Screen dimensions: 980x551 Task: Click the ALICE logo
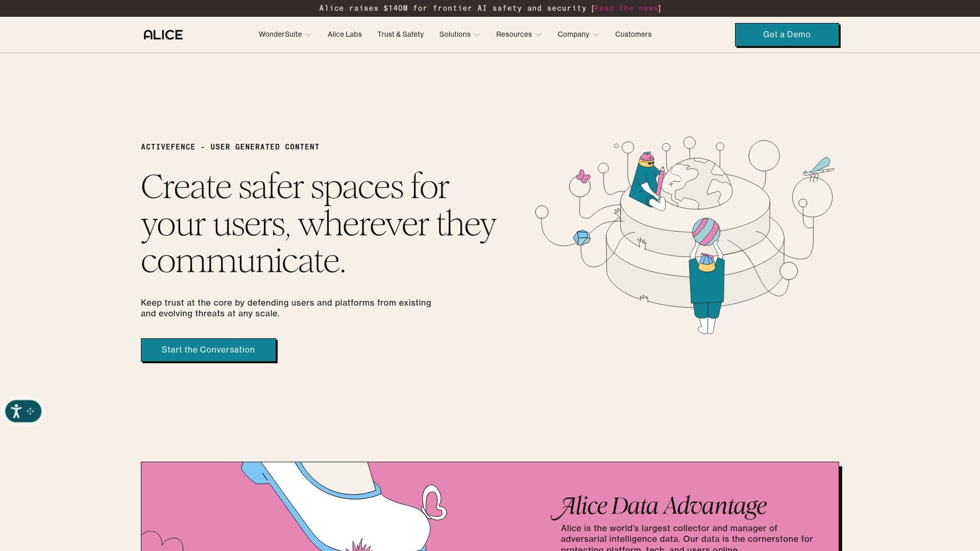(x=163, y=35)
